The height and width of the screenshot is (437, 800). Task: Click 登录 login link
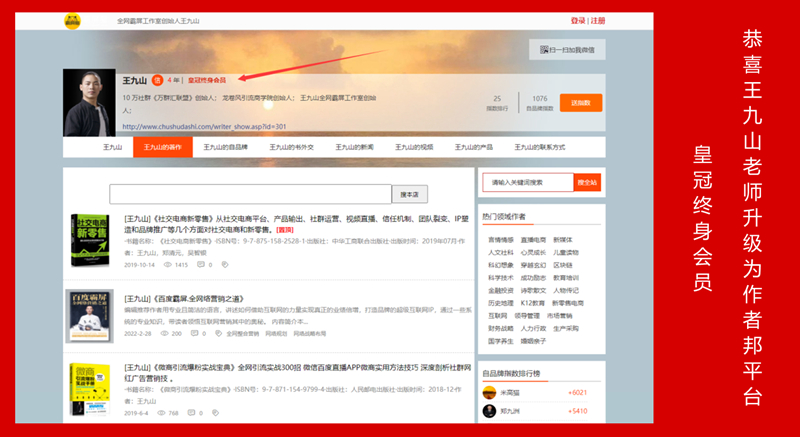[578, 20]
